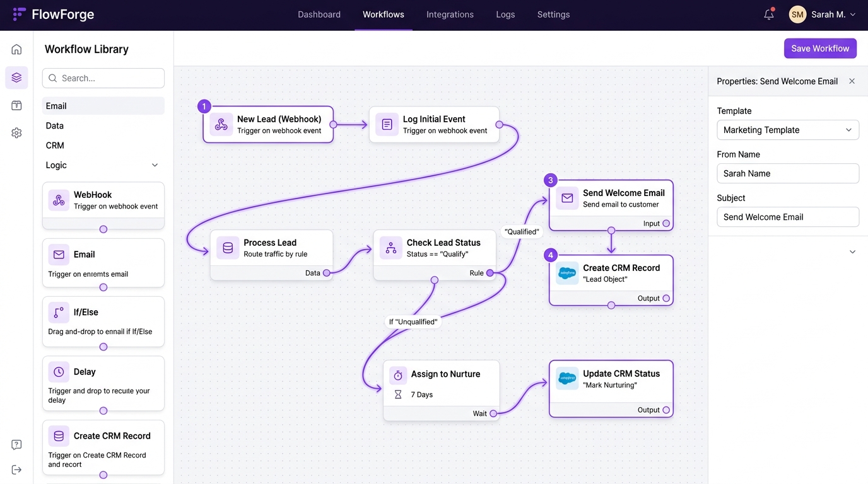
Task: Select the Email category
Action: point(103,106)
